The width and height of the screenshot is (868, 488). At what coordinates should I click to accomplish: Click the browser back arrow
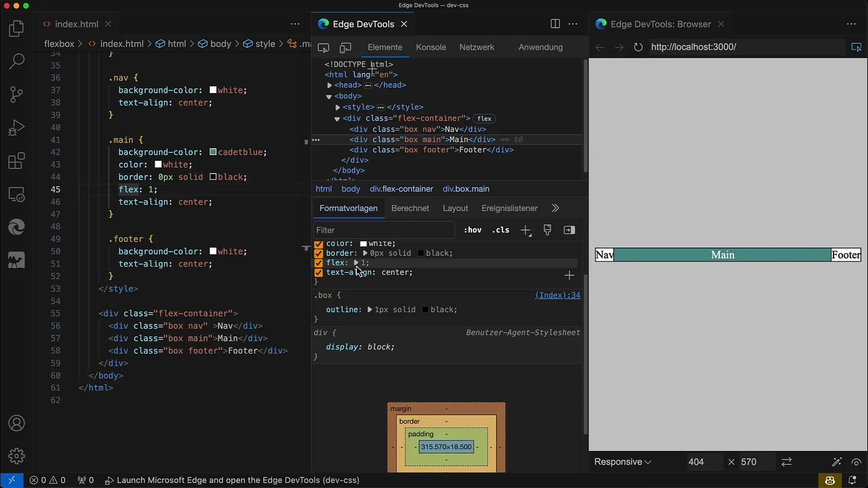600,47
